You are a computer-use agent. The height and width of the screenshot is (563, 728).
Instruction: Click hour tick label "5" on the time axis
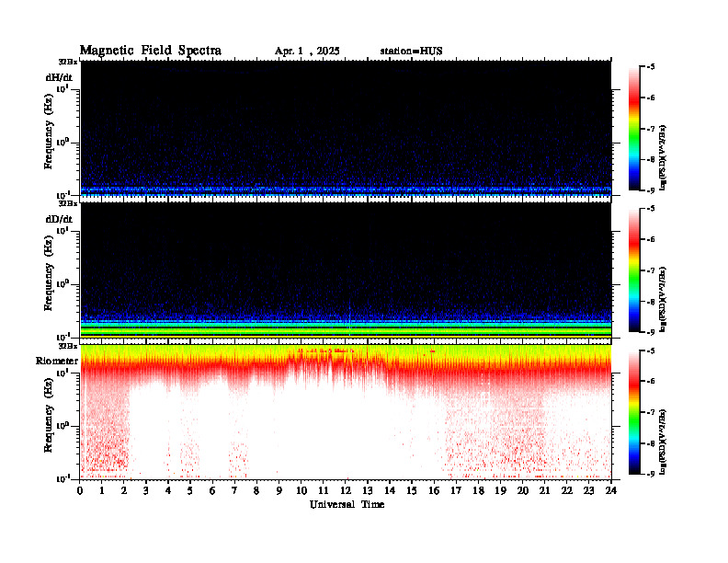click(x=190, y=491)
